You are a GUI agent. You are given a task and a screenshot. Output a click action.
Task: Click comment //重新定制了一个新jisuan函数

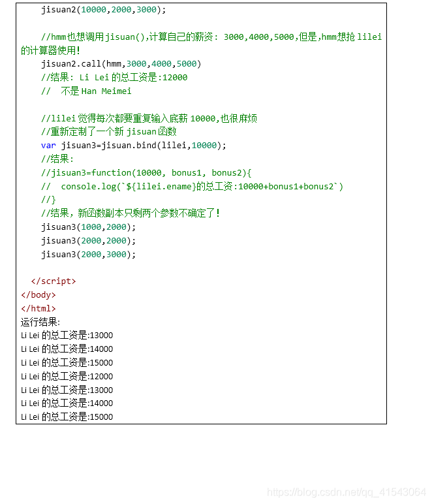(x=109, y=132)
